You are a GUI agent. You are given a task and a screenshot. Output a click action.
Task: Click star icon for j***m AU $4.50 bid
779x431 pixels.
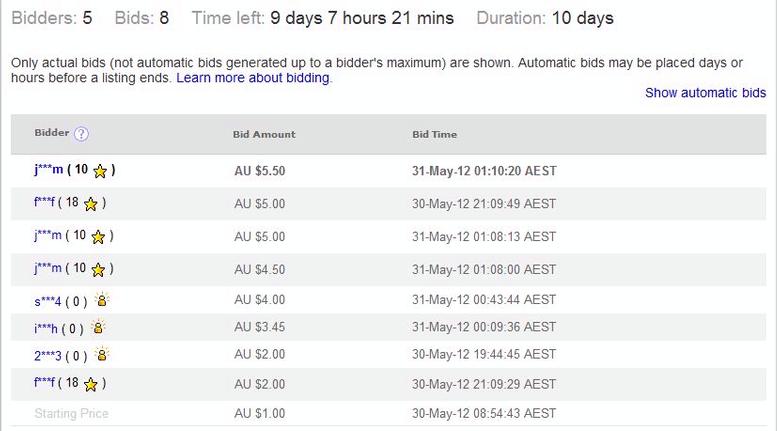point(98,269)
